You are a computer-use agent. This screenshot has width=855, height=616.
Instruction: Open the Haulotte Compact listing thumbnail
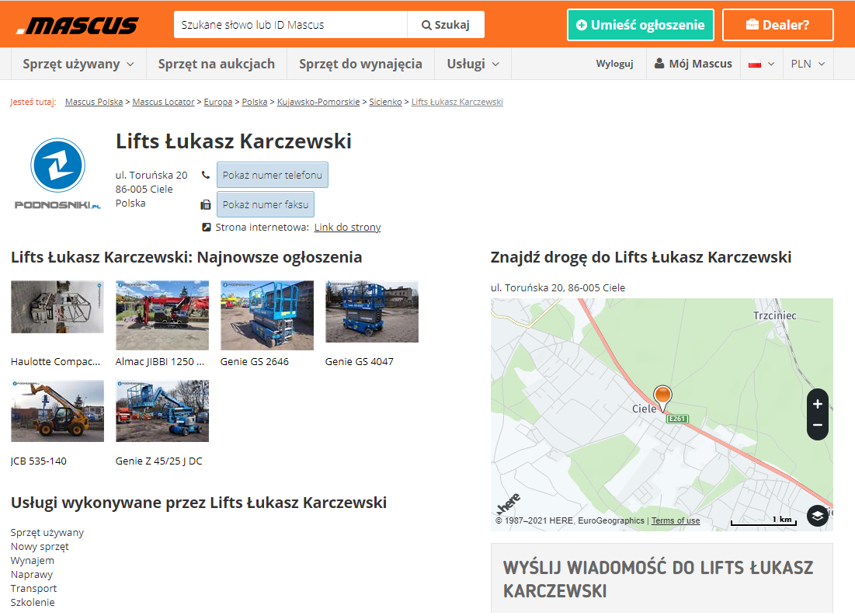(x=57, y=307)
